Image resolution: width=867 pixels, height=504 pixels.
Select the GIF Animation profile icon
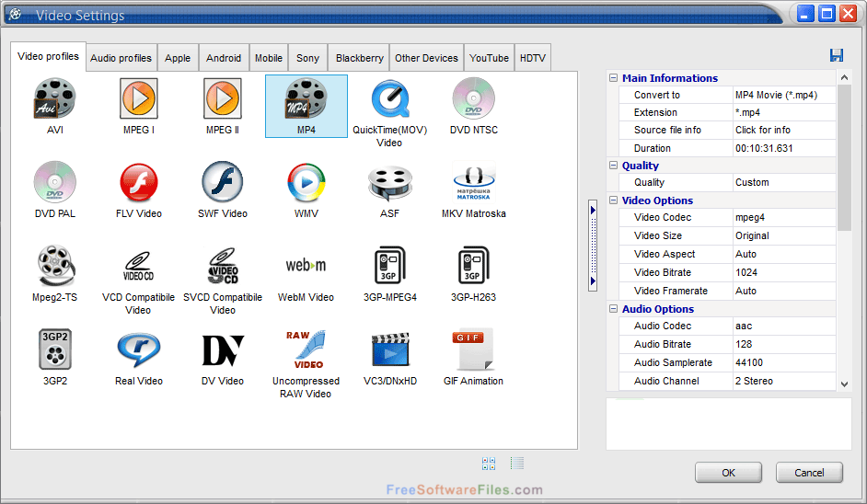[x=473, y=349]
